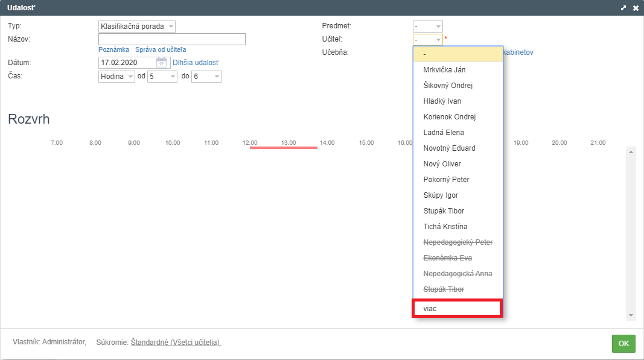Open the Štandardné (Všetci učitelia) privacy link
The image size is (644, 360).
point(176,343)
